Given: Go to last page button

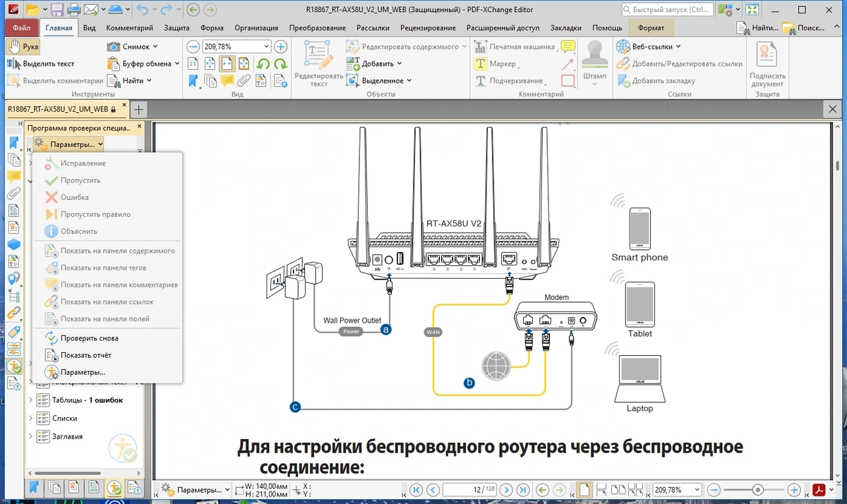Looking at the screenshot, I should [523, 489].
